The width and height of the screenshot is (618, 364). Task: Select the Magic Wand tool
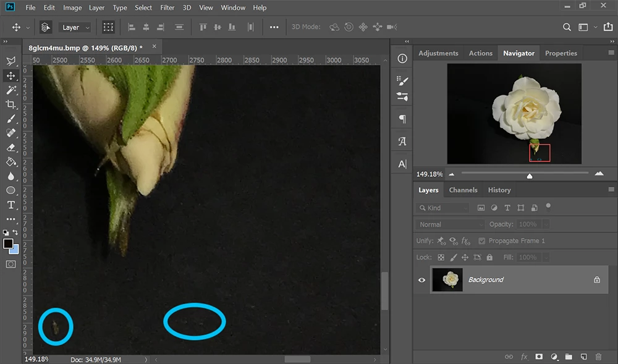(11, 90)
